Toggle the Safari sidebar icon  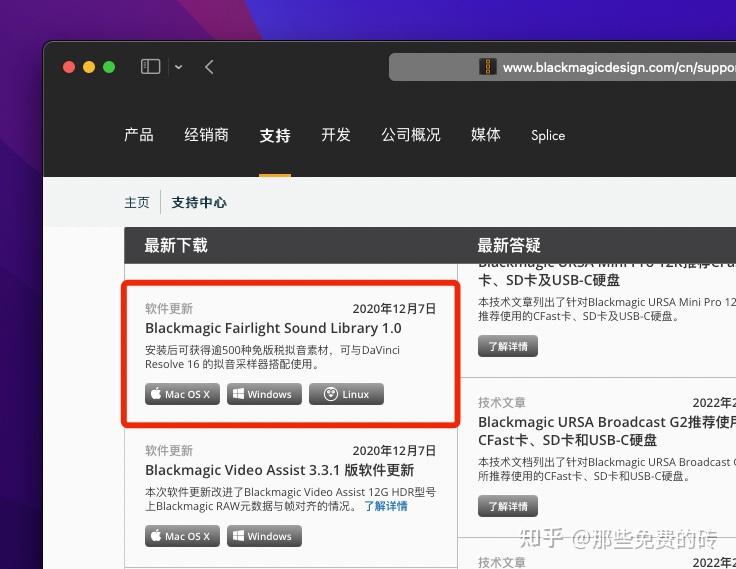150,67
